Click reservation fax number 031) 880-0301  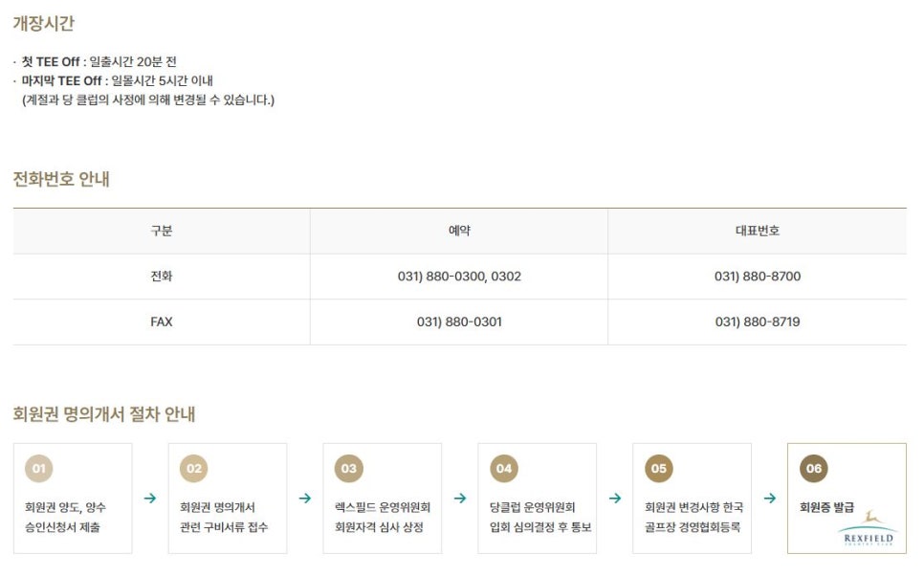pyautogui.click(x=459, y=322)
